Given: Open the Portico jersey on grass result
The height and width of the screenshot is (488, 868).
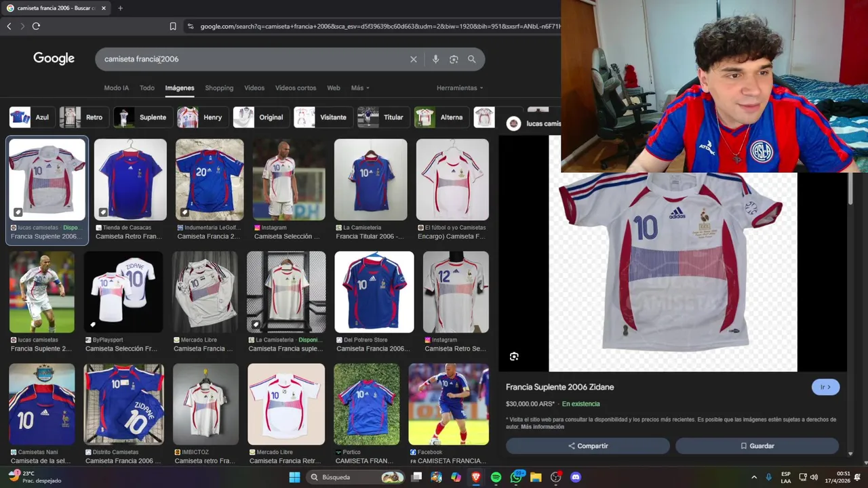Looking at the screenshot, I should 366,404.
